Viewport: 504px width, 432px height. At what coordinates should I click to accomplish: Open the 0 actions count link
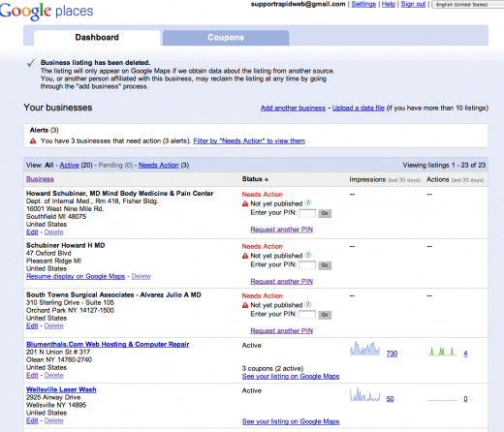pyautogui.click(x=465, y=399)
